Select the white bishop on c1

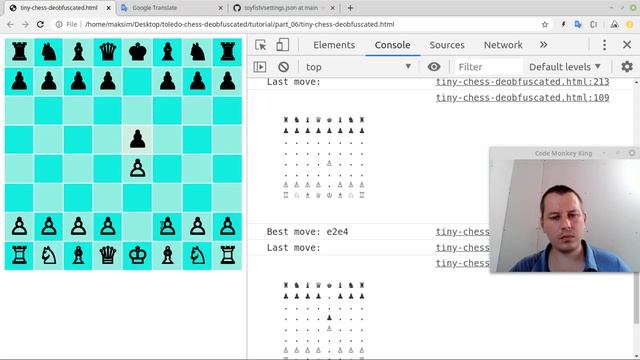(78, 256)
